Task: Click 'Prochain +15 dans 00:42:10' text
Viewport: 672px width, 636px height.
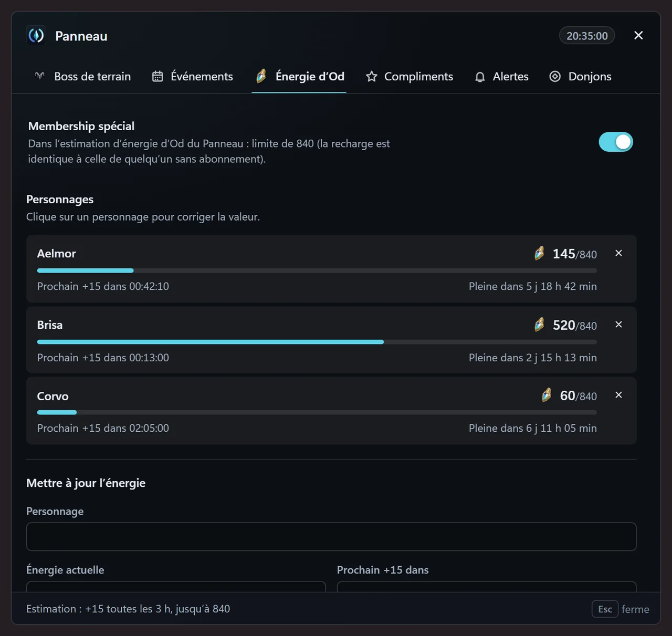Action: (103, 286)
